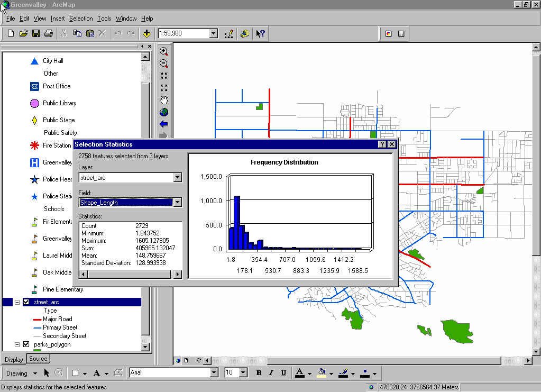Open the Selection menu
The image size is (541, 392).
81,19
